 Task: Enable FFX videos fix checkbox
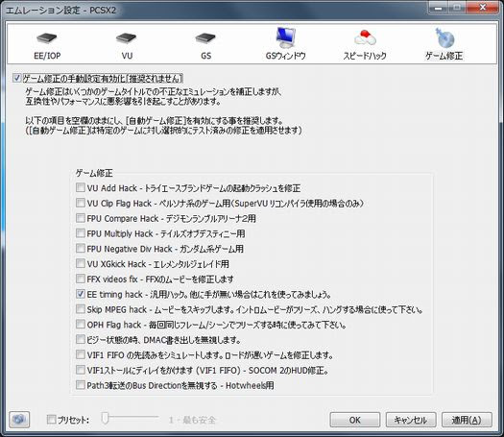tap(80, 279)
